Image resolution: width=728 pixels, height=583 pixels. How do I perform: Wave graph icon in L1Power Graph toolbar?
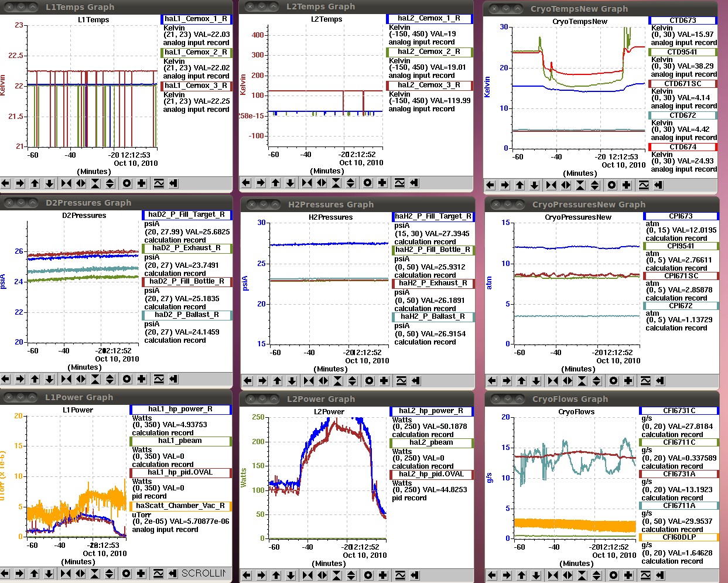coord(158,574)
